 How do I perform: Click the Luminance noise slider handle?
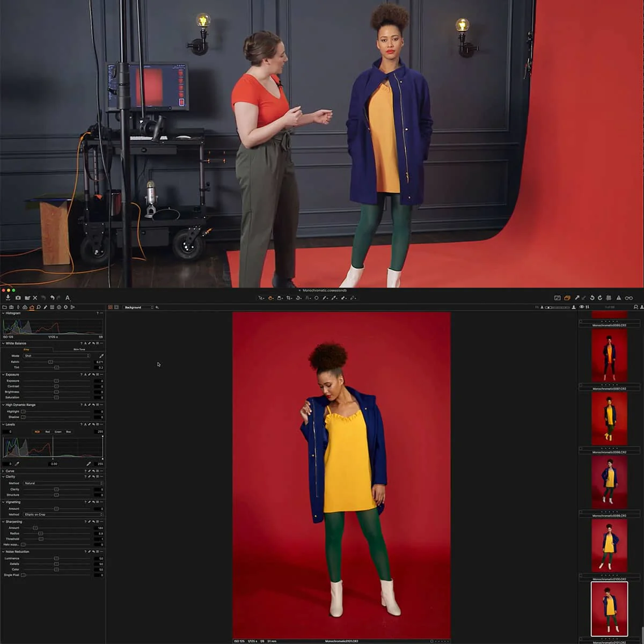[56, 558]
